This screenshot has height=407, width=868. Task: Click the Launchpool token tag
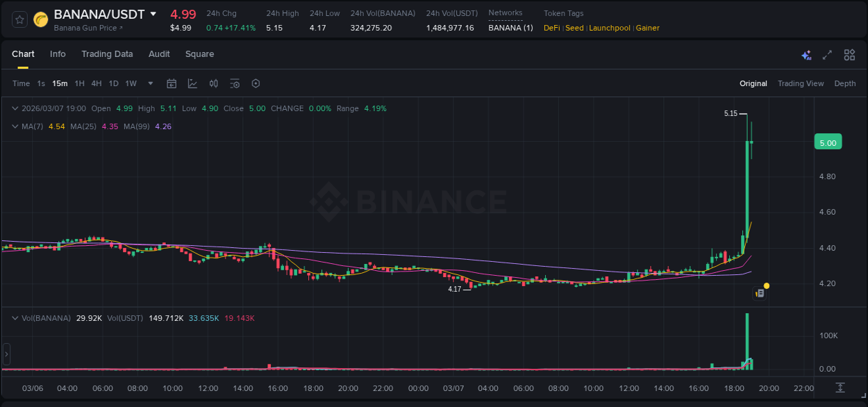610,28
